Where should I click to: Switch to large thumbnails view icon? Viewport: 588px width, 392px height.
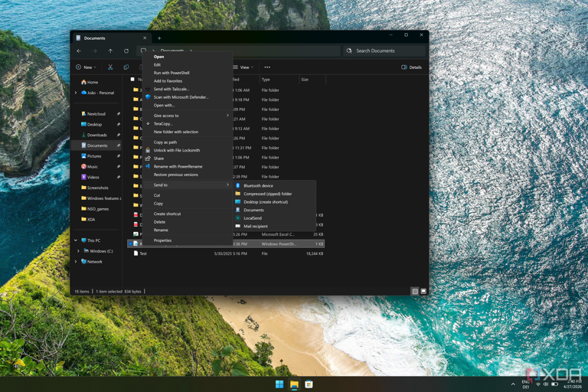(423, 292)
